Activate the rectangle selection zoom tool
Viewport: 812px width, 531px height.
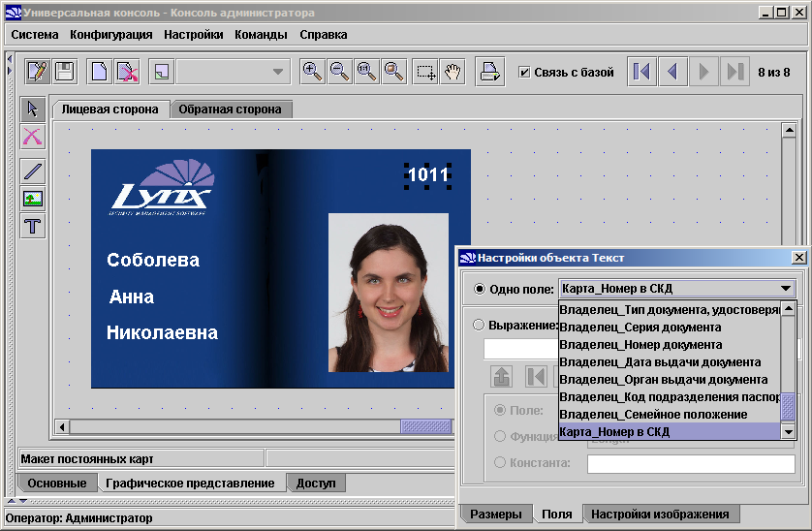point(425,72)
